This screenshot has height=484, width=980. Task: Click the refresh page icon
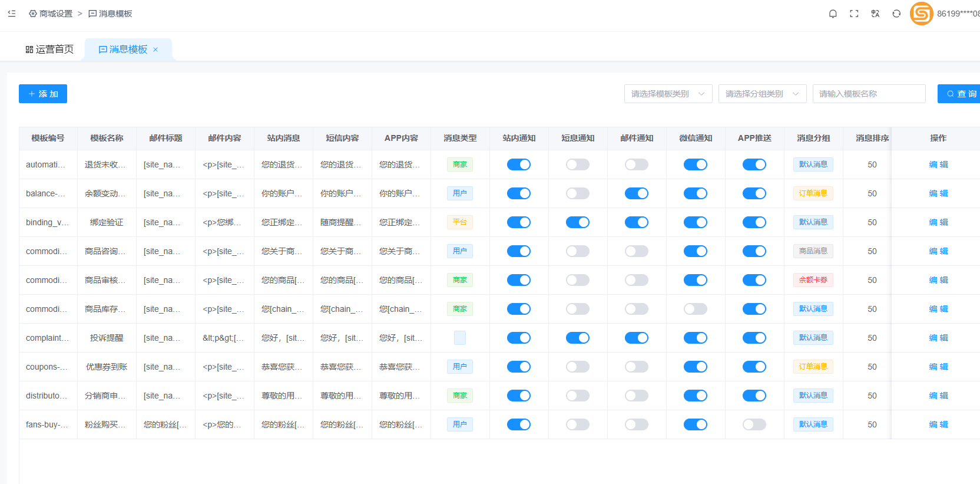[x=896, y=14]
